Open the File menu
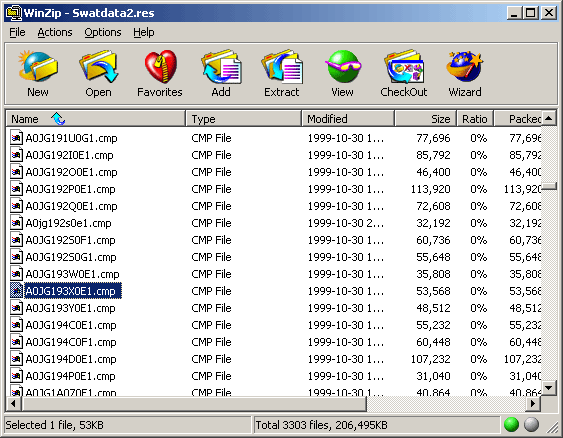Screen dimensions: 563x438 point(17,32)
